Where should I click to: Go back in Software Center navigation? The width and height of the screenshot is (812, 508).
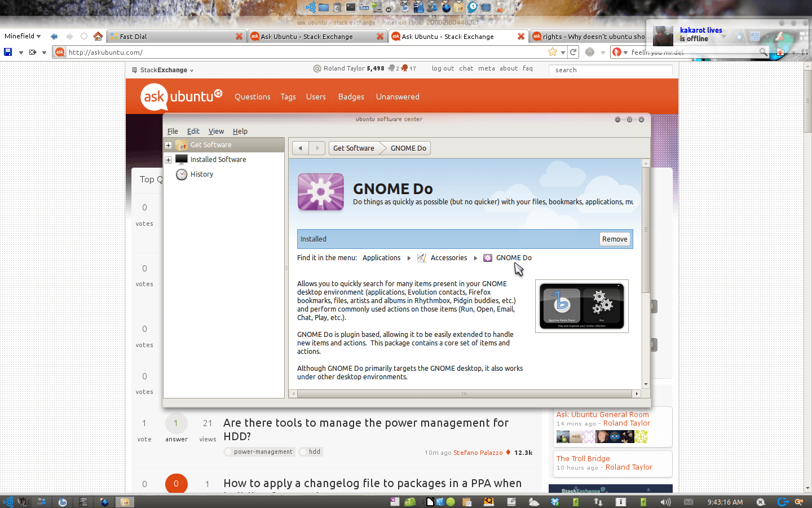point(301,148)
